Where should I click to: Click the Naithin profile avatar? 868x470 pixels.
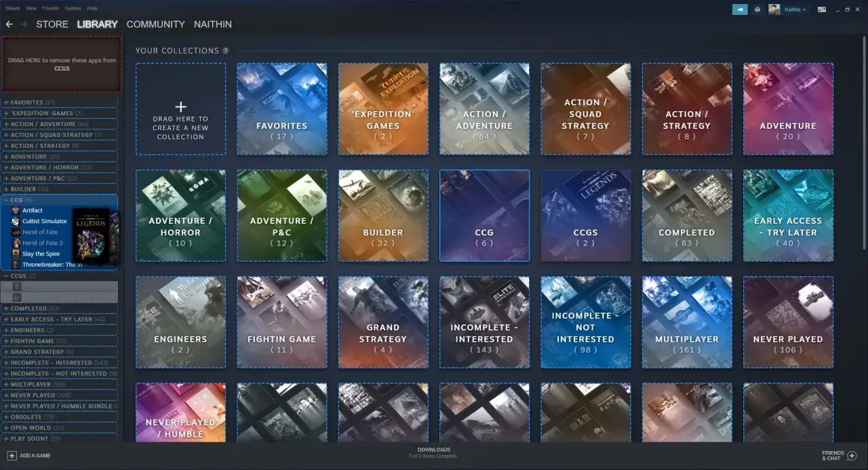coord(774,9)
